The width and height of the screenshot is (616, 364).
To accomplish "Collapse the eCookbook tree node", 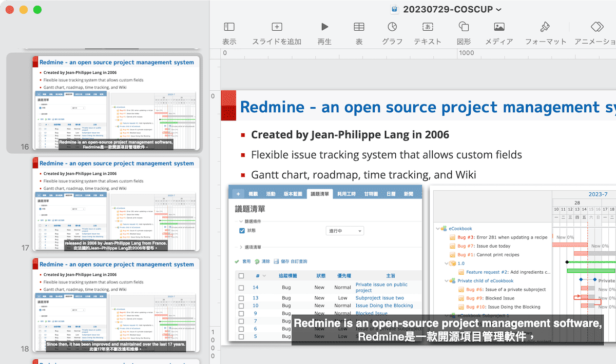I will 437,229.
